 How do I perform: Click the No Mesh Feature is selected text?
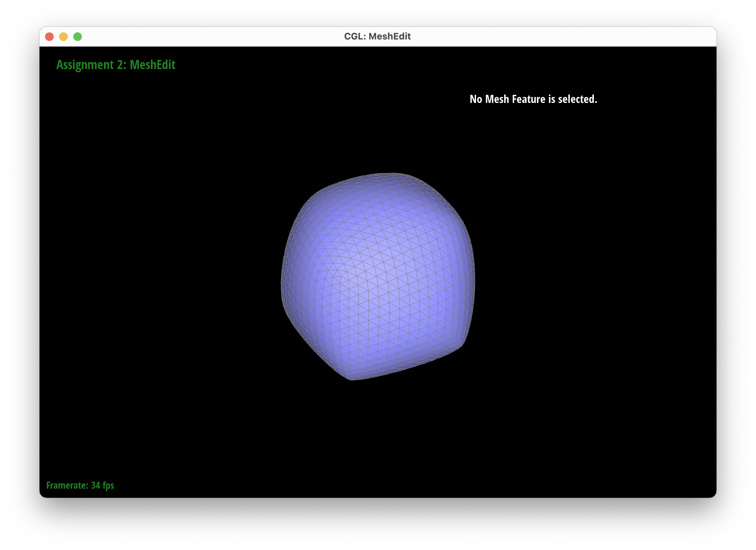click(533, 99)
